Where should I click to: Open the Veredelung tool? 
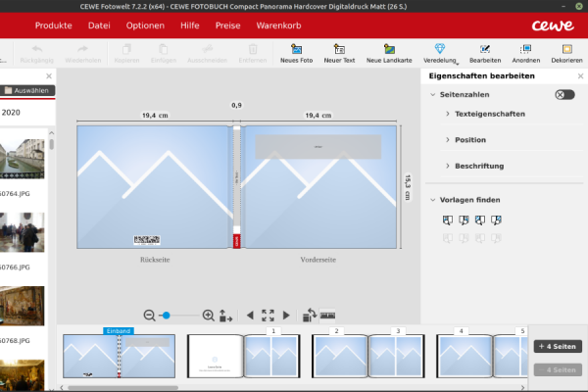(440, 53)
